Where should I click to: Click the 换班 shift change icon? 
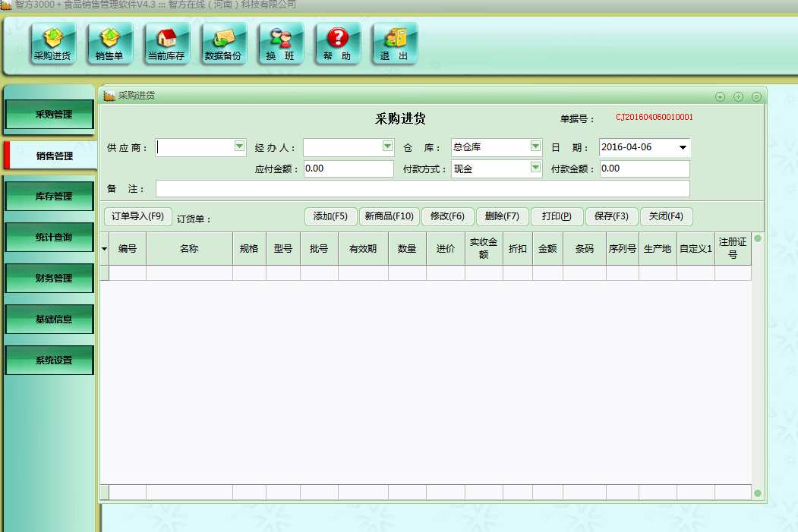point(280,43)
